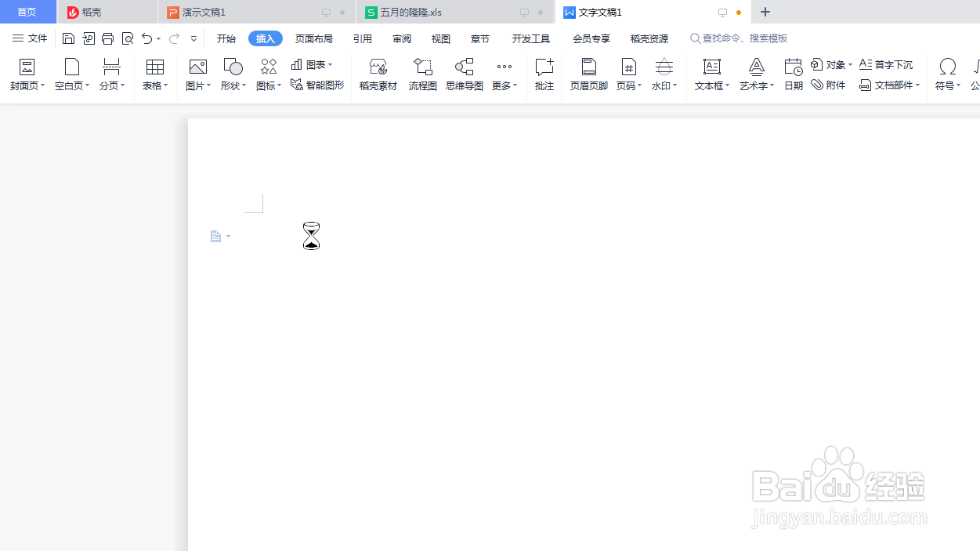Image resolution: width=980 pixels, height=551 pixels.
Task: Click the command search box (查找命令、搜索模板)
Action: click(x=739, y=38)
